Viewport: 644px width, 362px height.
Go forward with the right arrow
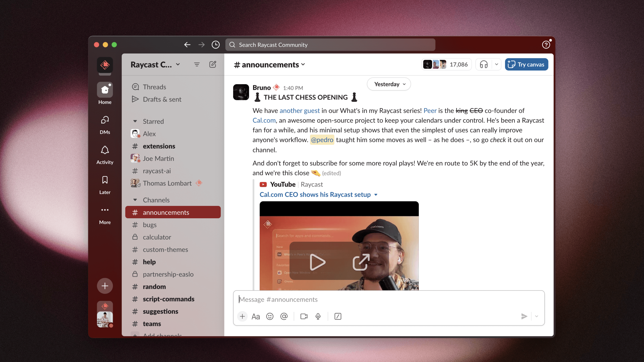coord(201,45)
